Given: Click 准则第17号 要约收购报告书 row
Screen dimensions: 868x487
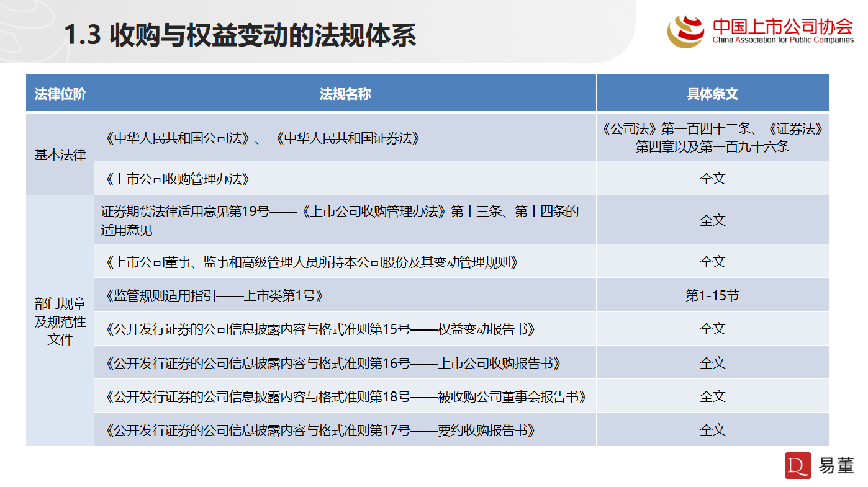Looking at the screenshot, I should click(x=320, y=430).
